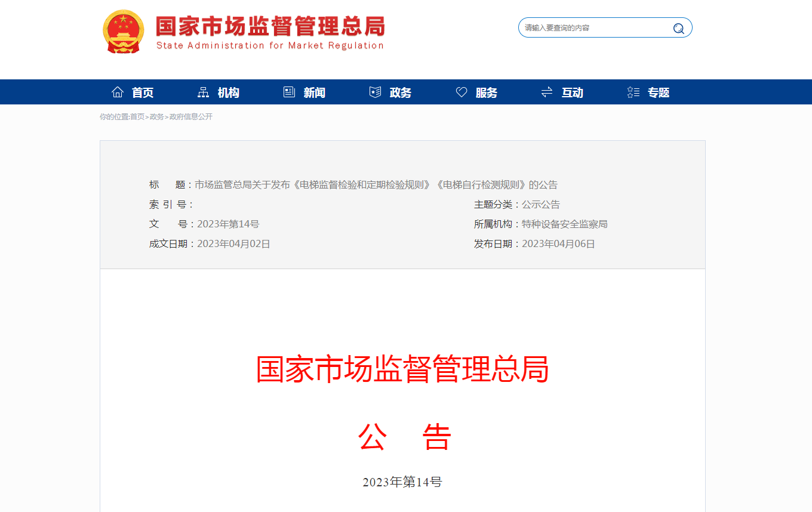
Task: Select the 成文日期 value 2023年04月02日
Action: pyautogui.click(x=233, y=244)
